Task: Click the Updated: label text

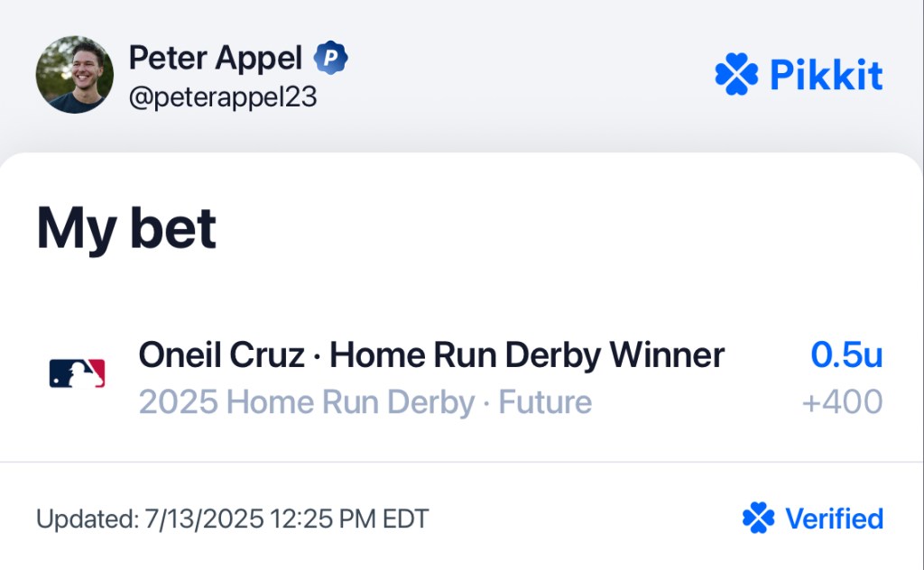Action: pyautogui.click(x=88, y=519)
